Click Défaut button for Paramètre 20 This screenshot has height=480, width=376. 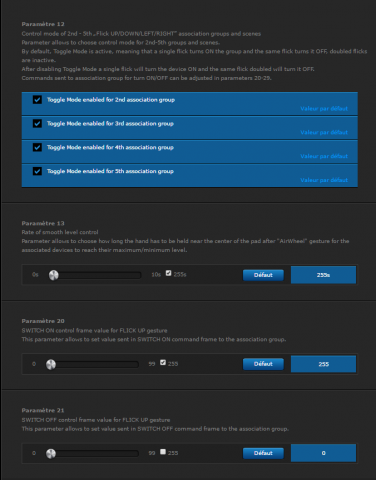(263, 364)
